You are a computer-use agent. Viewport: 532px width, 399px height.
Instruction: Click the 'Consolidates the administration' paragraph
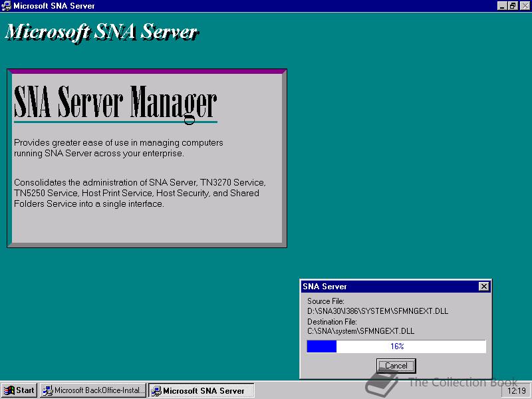pos(140,193)
